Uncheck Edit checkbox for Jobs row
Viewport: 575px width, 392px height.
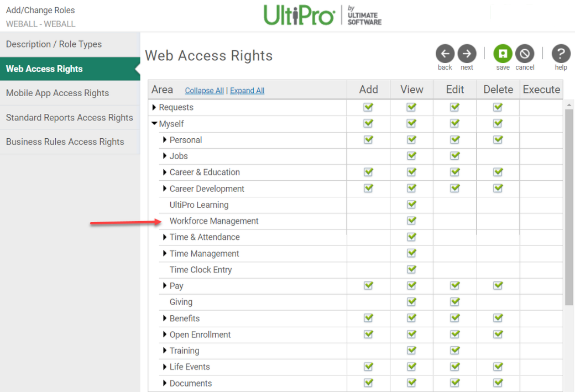[454, 156]
